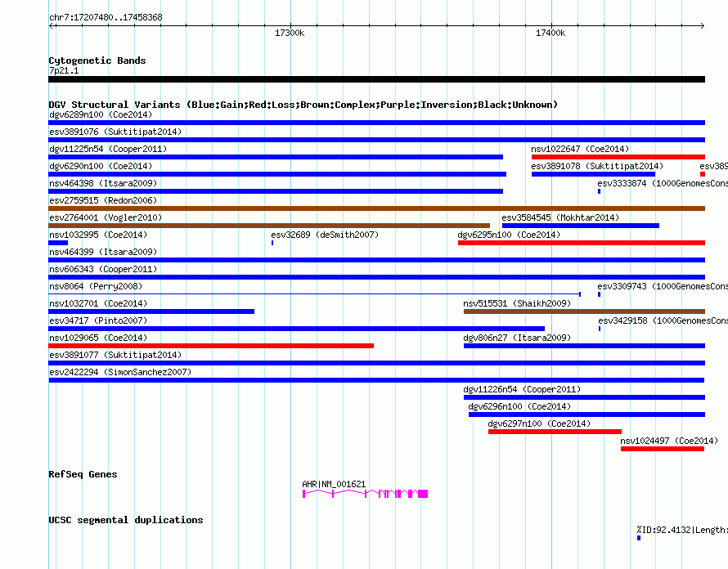Click the 17400k ruler position label
This screenshot has height=569, width=728.
550,33
